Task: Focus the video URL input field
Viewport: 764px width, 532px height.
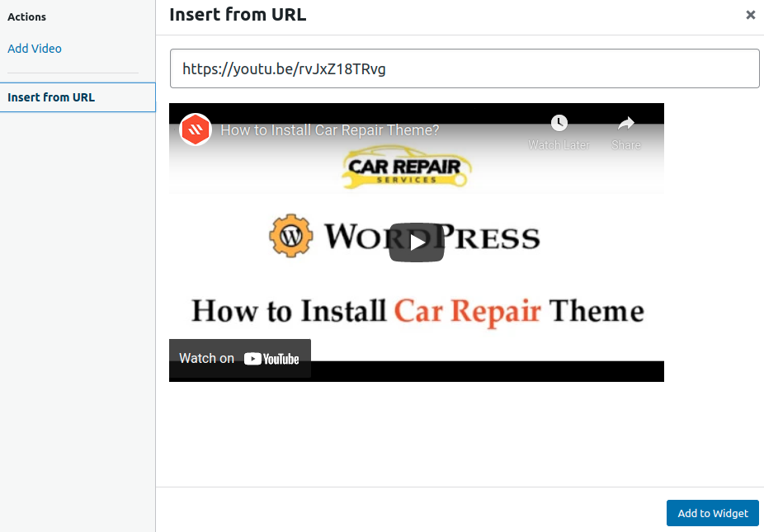Action: click(x=465, y=68)
